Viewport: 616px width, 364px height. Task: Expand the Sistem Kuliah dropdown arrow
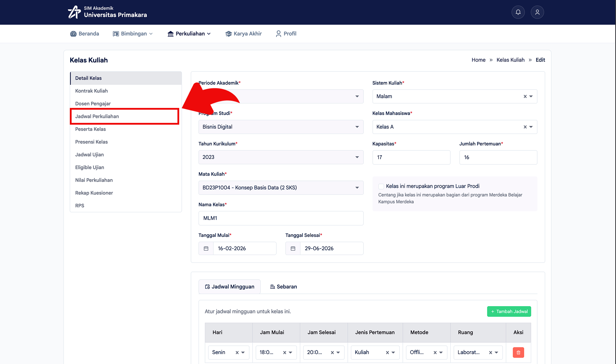pyautogui.click(x=531, y=97)
